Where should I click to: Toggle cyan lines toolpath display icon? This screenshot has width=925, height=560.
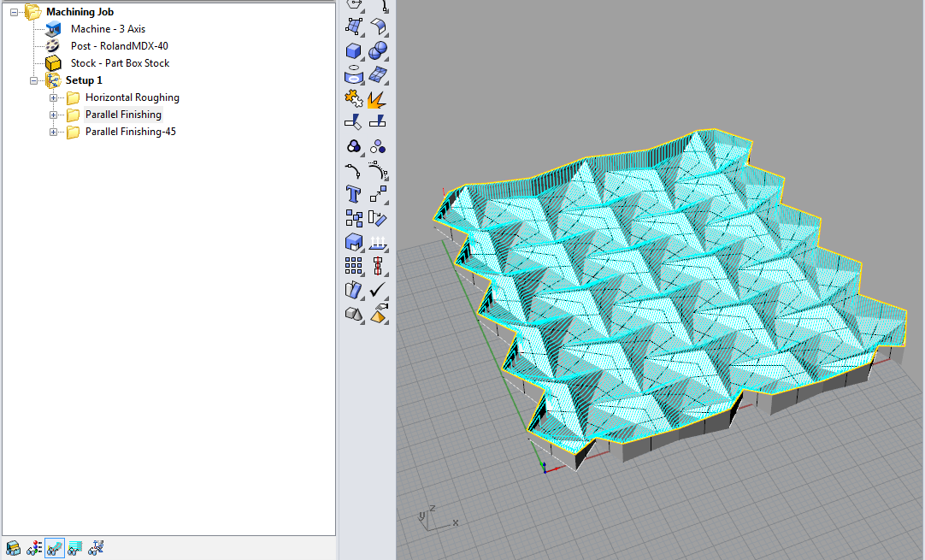pyautogui.click(x=74, y=548)
